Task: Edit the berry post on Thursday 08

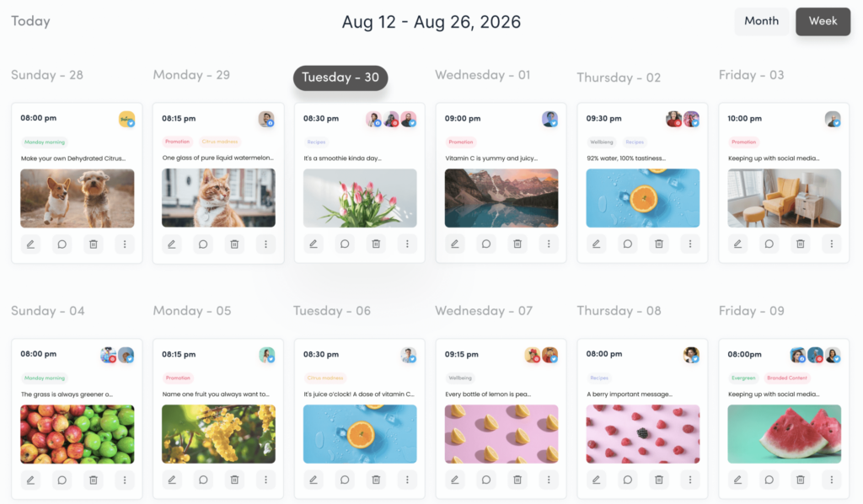Action: point(596,480)
